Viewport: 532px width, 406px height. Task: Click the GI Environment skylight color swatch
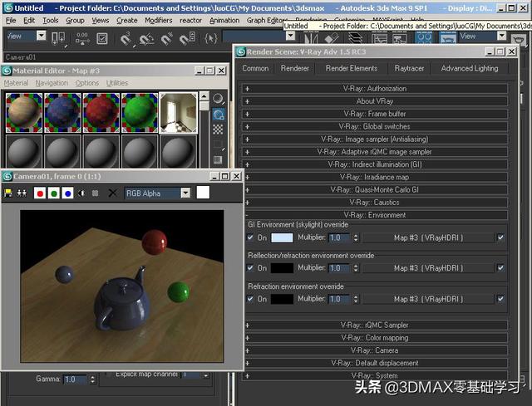point(282,237)
